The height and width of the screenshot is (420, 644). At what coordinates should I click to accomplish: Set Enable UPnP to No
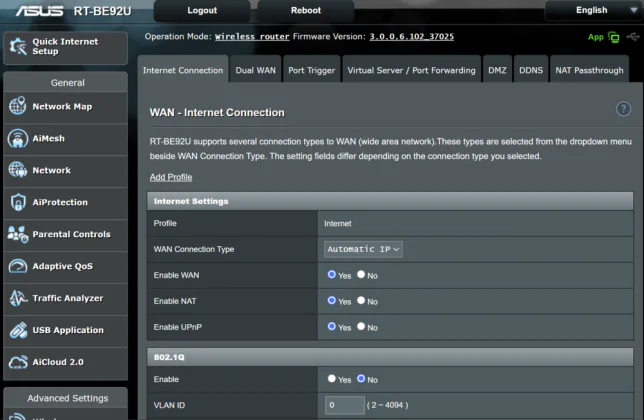pos(361,326)
